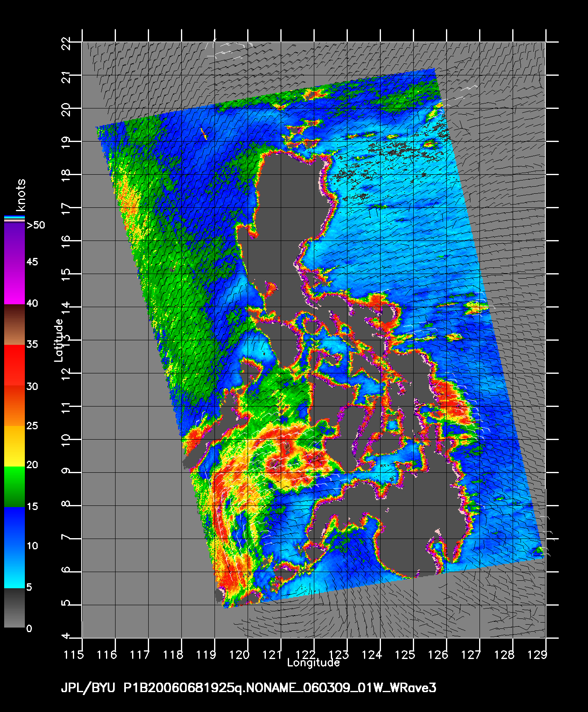Click the magenta 40–45 knots colorbar segment
Image resolution: width=588 pixels, height=712 pixels.
pyautogui.click(x=14, y=284)
